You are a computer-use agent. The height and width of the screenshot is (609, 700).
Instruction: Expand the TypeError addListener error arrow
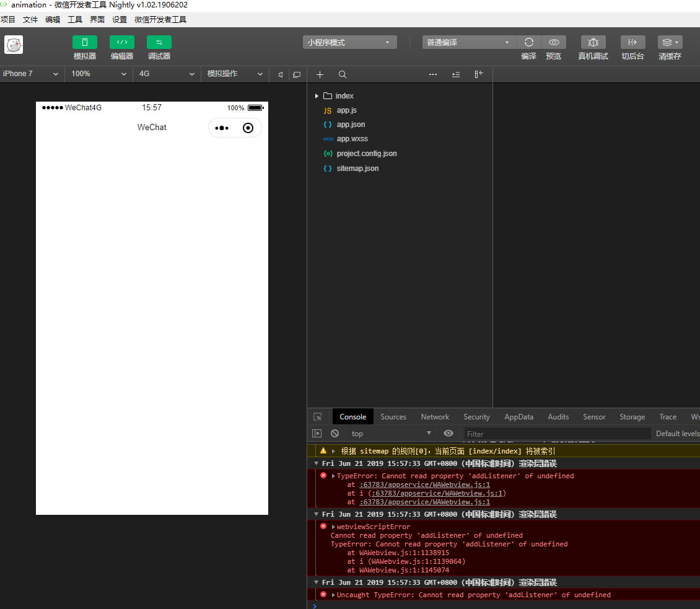pyautogui.click(x=333, y=476)
